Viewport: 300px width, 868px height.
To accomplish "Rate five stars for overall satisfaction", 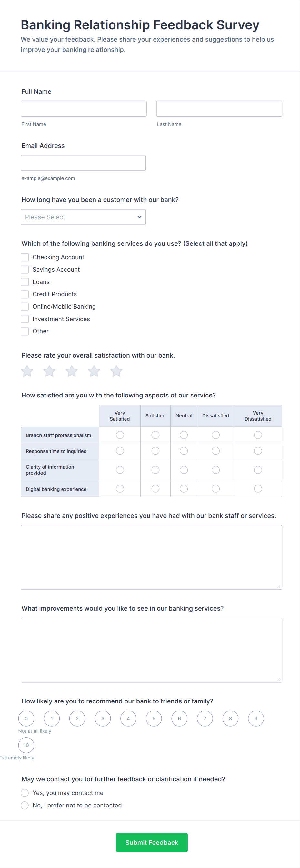I will click(x=116, y=371).
